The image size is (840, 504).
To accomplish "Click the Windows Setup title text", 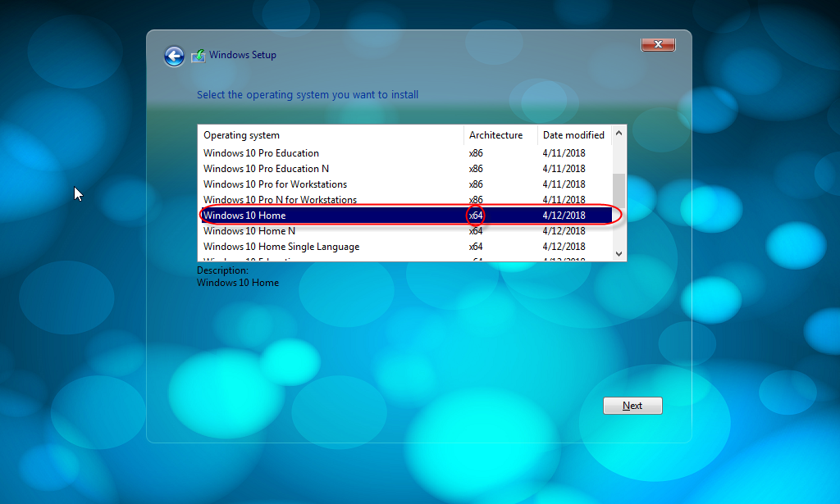I will click(x=243, y=55).
